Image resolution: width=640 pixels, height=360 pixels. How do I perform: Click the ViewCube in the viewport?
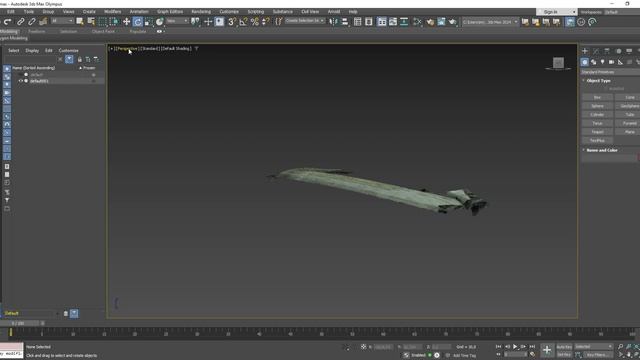(558, 63)
